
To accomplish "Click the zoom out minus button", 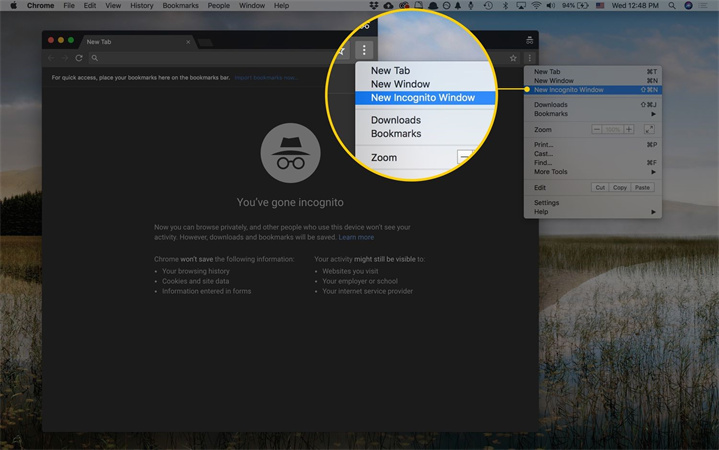I will [x=597, y=129].
